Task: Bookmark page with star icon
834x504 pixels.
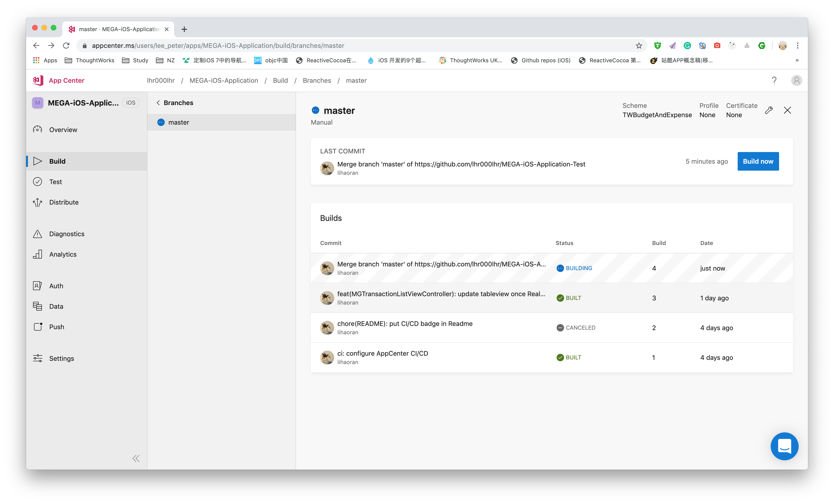Action: [638, 46]
